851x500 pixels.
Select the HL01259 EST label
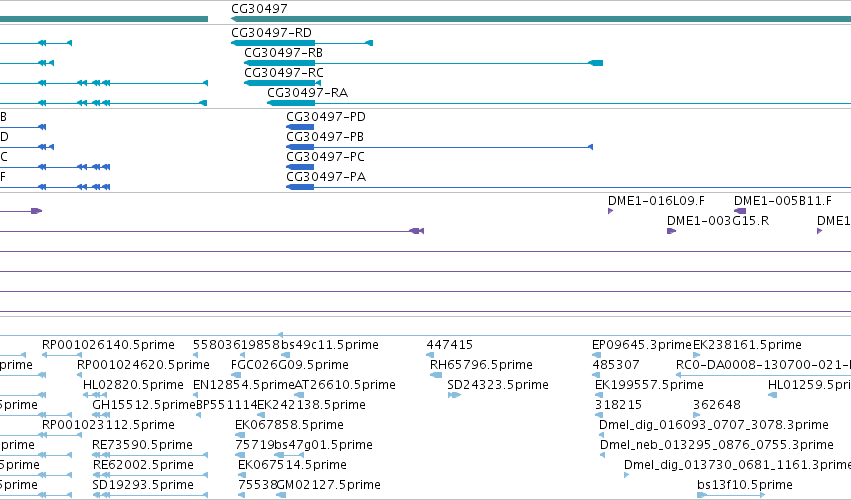pos(809,385)
